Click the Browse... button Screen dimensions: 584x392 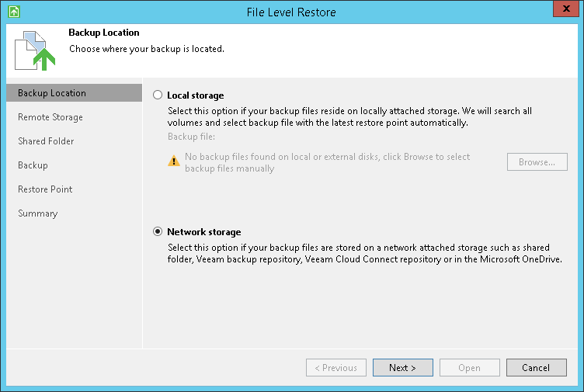[x=537, y=162]
